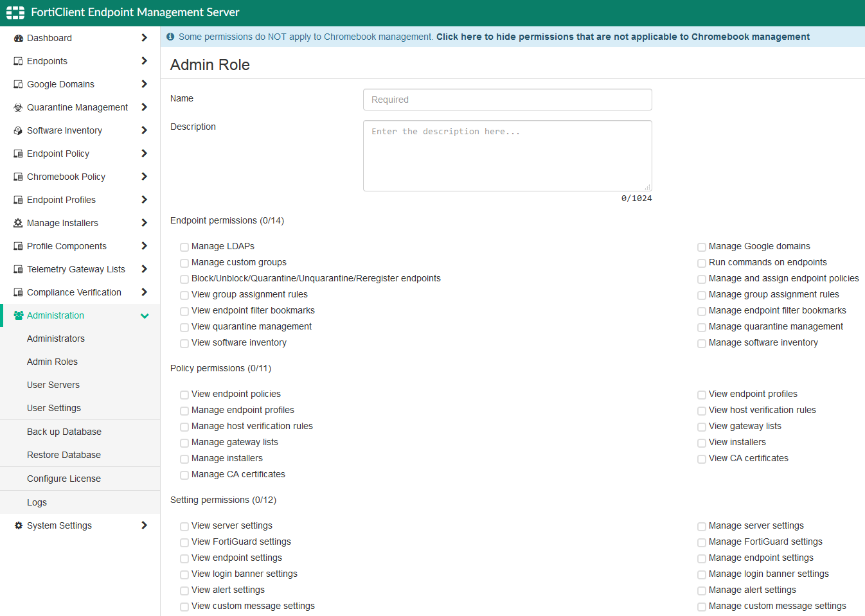Click the Administration users icon
Screen dimensions: 865x616
pos(19,315)
